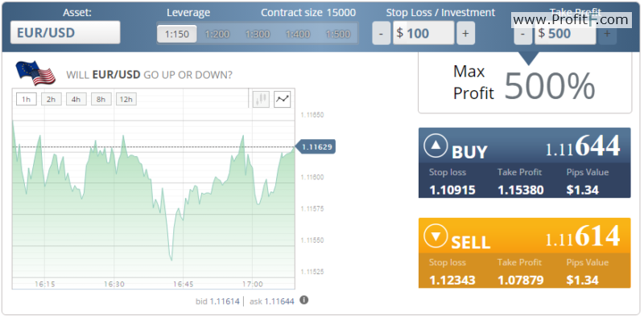Select the 4h chart timeframe
This screenshot has height=316, width=644.
[76, 100]
